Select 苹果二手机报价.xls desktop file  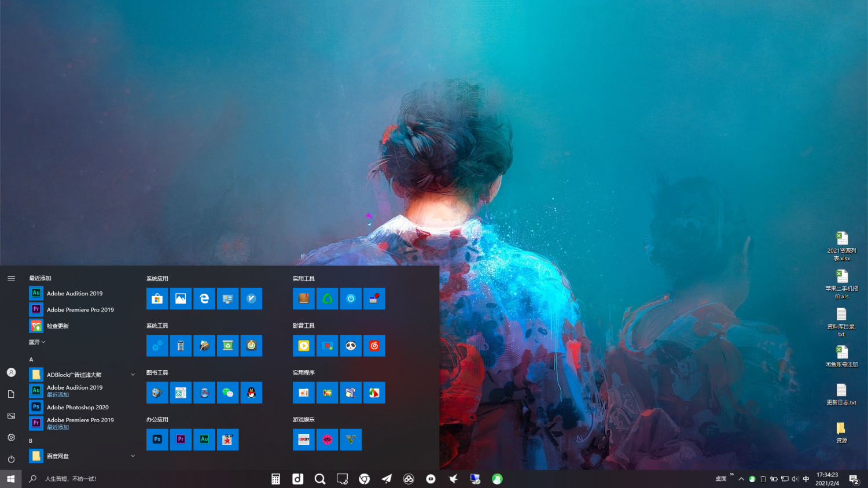point(841,284)
